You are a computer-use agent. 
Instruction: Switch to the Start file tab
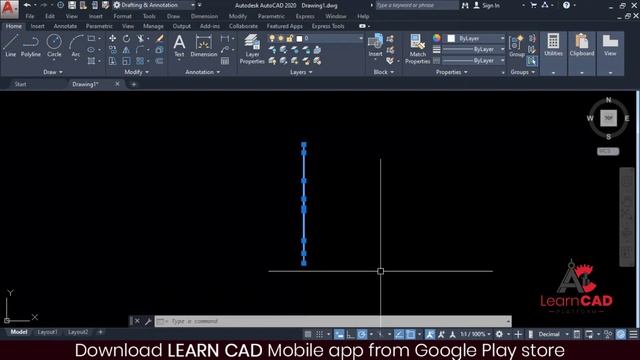tap(20, 84)
